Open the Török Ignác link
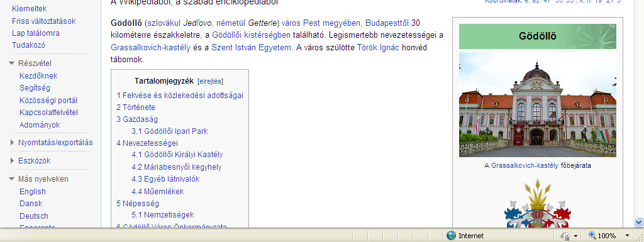 click(x=378, y=48)
